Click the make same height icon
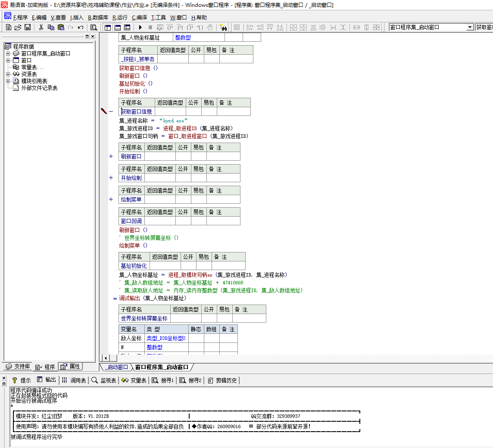 click(366, 27)
